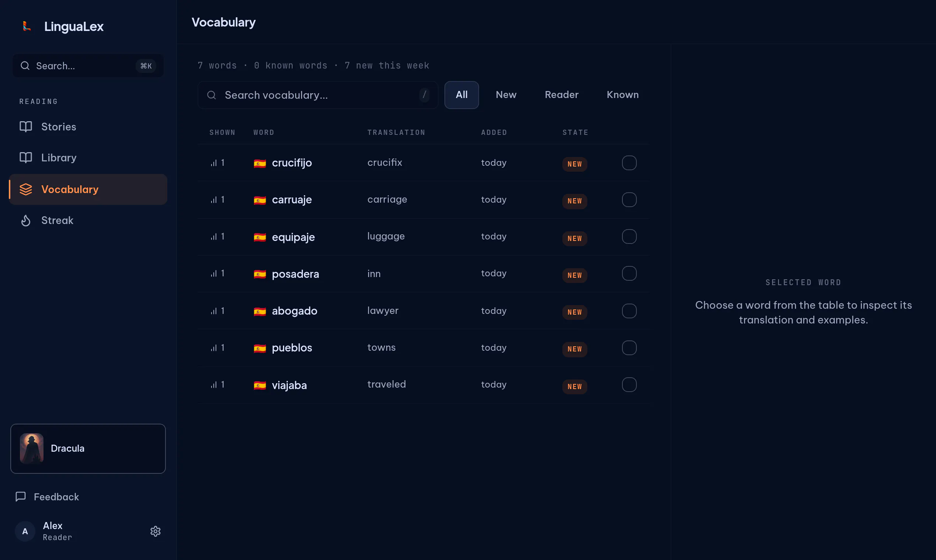
Task: Focus the Search vocabulary input field
Action: tap(318, 95)
